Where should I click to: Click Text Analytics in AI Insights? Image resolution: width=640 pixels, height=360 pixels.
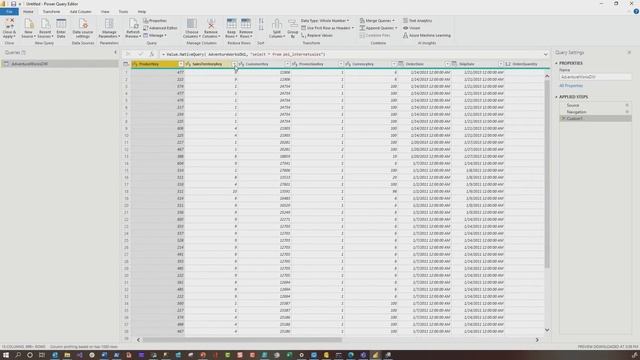coord(417,20)
